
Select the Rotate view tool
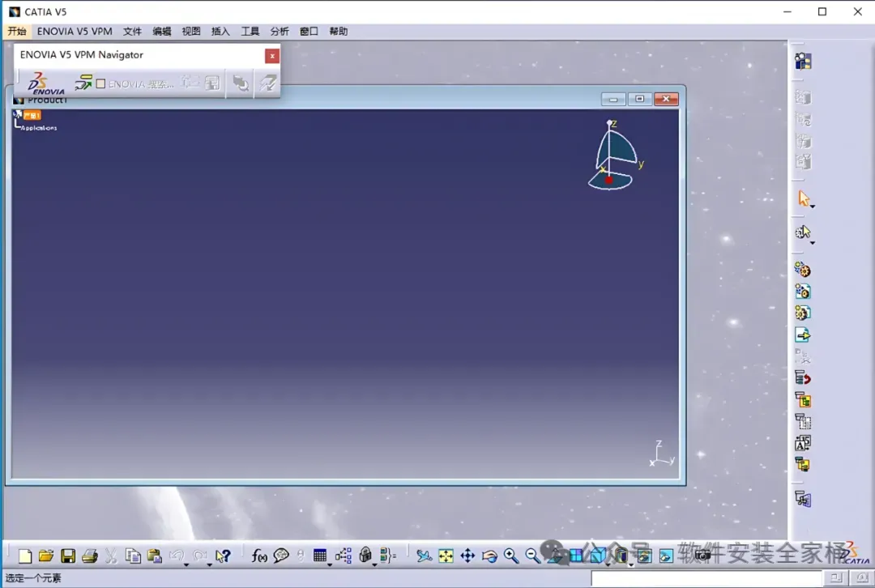coord(489,556)
